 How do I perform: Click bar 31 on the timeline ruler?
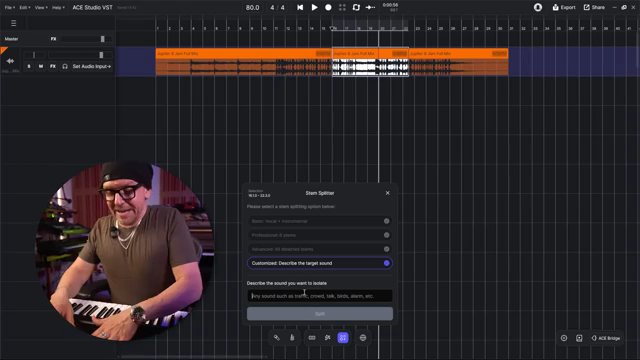pyautogui.click(x=511, y=29)
